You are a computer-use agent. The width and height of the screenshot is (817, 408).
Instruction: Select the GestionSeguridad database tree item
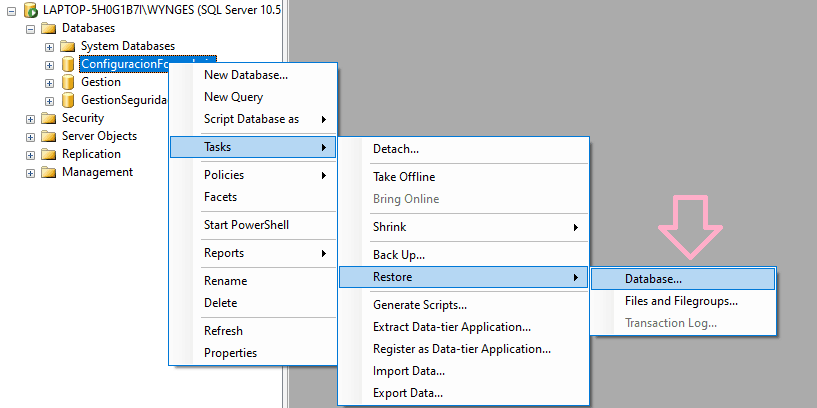pyautogui.click(x=123, y=100)
